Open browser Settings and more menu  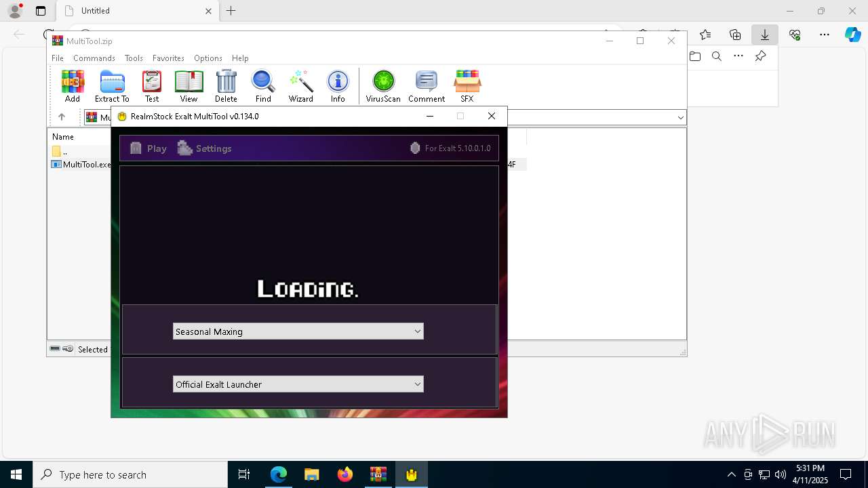coord(825,35)
